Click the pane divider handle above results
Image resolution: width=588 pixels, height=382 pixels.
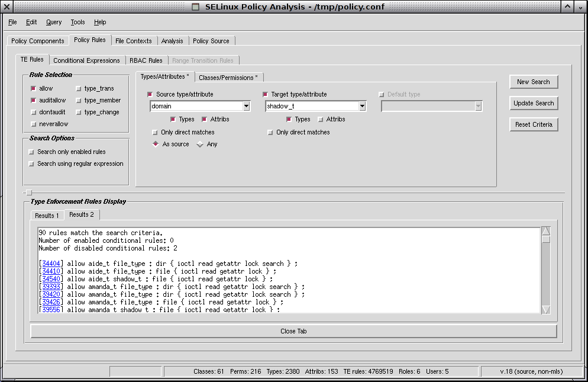29,192
